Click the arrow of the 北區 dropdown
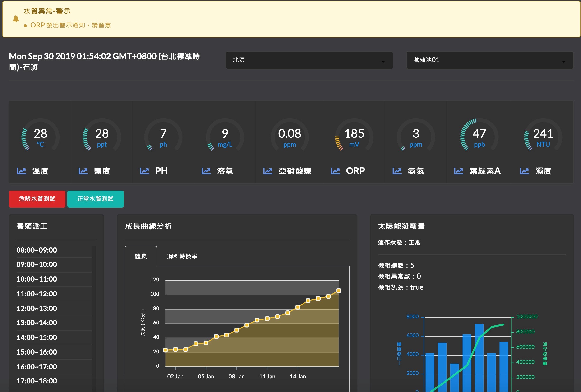The width and height of the screenshot is (581, 392). (x=383, y=61)
